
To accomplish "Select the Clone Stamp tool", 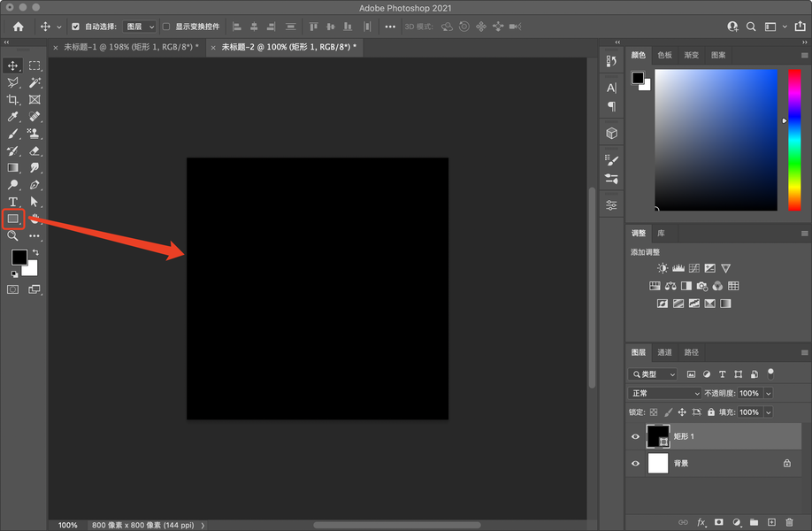I will [34, 134].
